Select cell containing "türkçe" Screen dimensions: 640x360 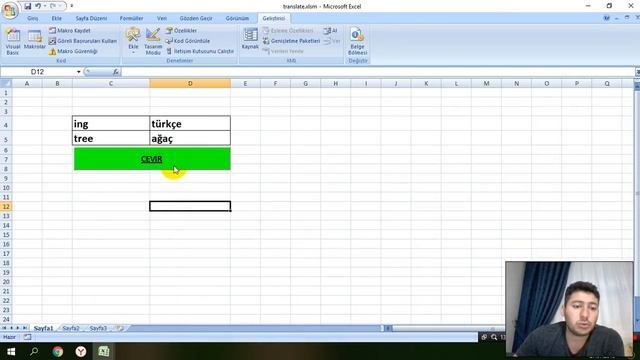190,124
